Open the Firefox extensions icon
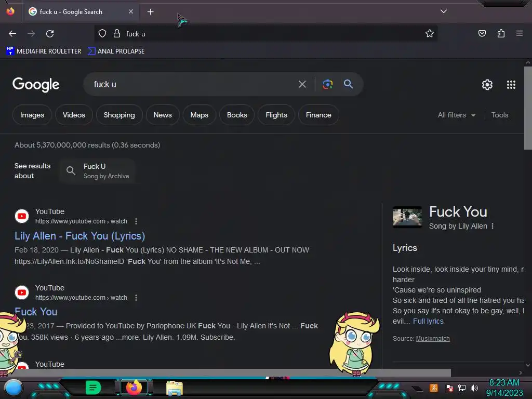 (501, 33)
